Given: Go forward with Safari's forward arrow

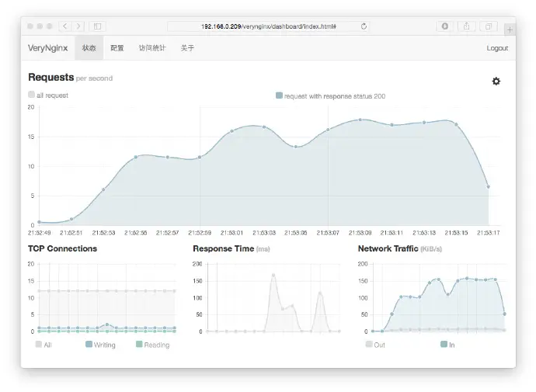Looking at the screenshot, I should [78, 26].
